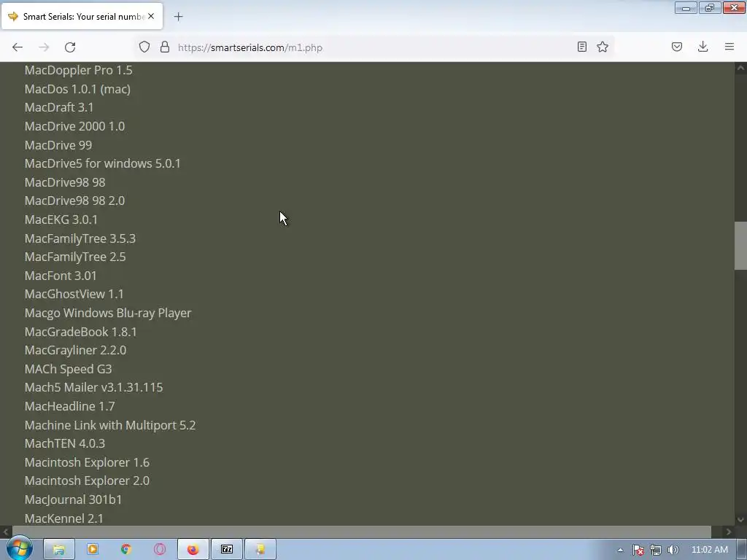Show hidden tray icons arrow

point(620,550)
